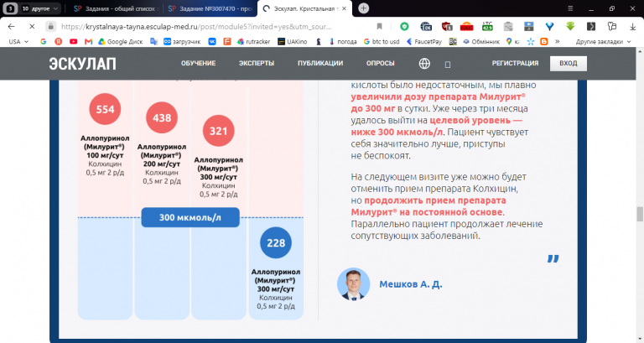
Task: Click the scrollbar down arrow
Action: point(640,340)
